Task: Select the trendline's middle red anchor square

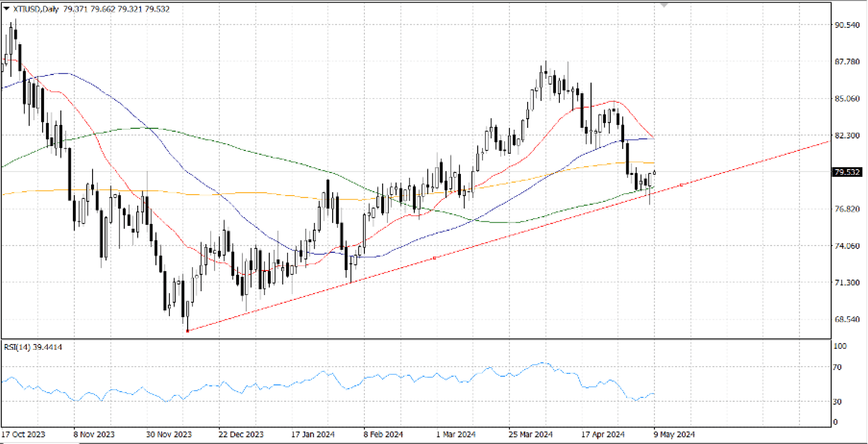Action: (x=434, y=258)
